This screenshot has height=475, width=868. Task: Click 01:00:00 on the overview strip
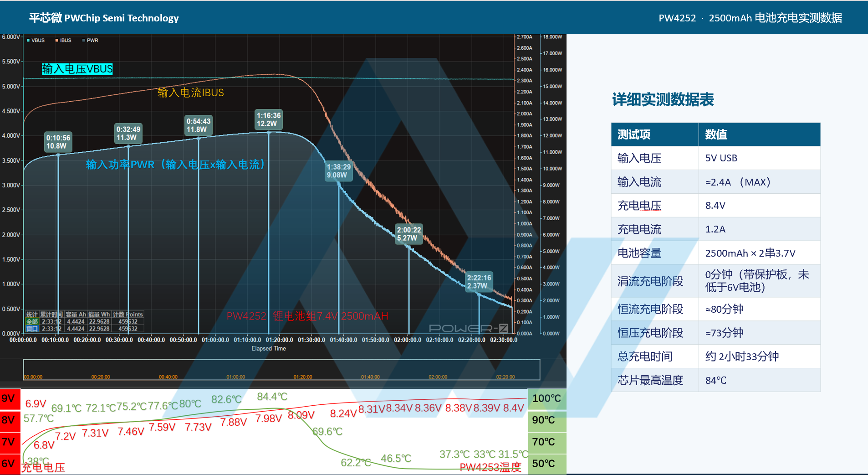[235, 377]
